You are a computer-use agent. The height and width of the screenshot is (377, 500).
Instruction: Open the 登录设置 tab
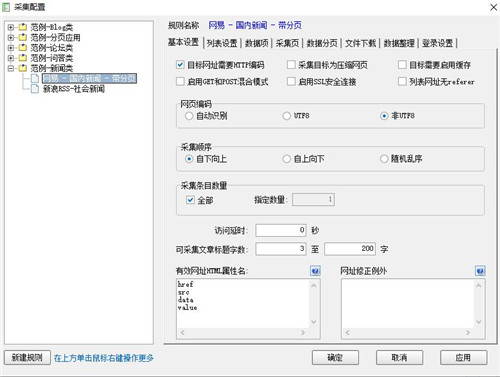point(437,43)
